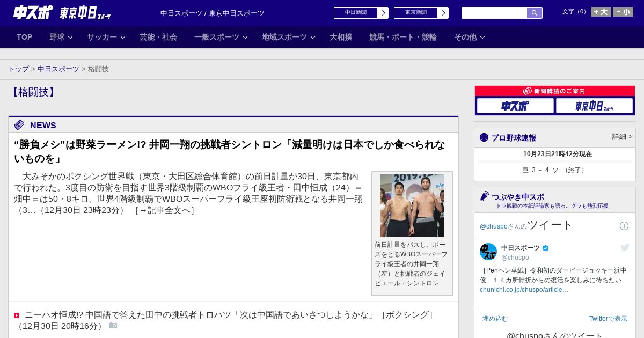Click the Twitter info circle icon
This screenshot has width=644, height=338.
[x=624, y=226]
